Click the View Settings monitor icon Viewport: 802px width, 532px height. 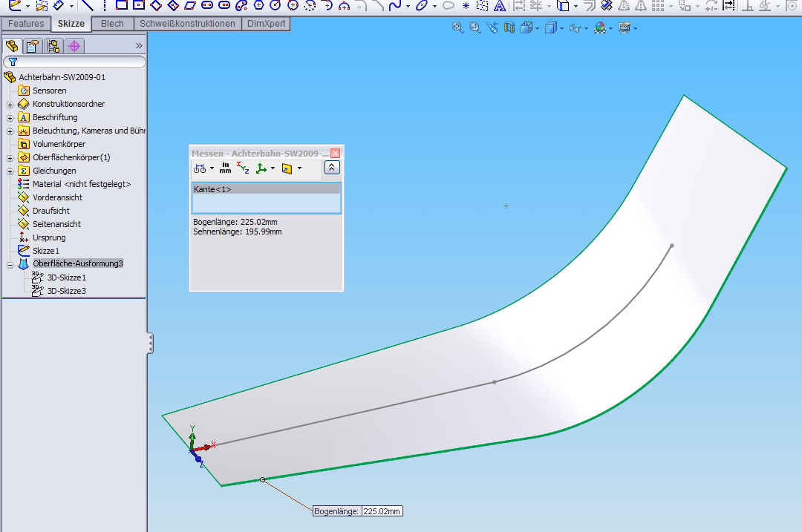click(624, 27)
